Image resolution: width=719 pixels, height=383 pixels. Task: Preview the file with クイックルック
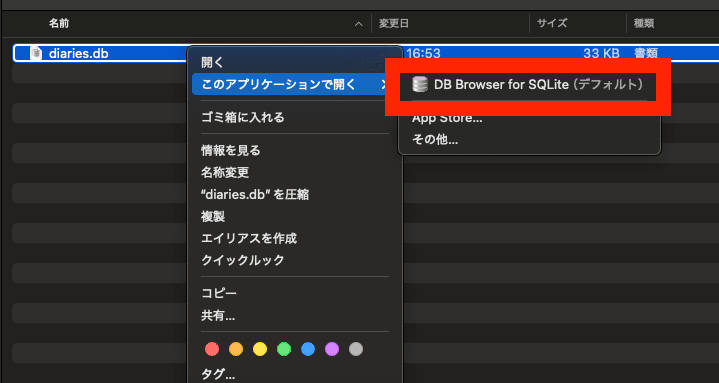[x=243, y=261]
